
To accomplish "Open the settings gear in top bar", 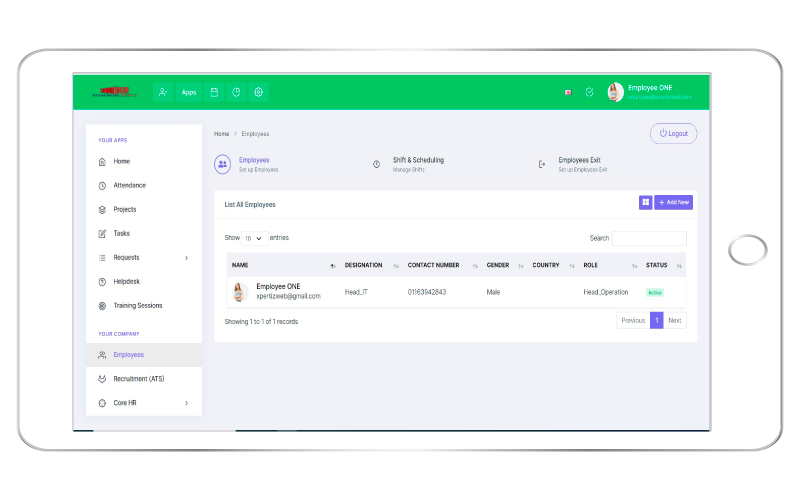I will [258, 92].
